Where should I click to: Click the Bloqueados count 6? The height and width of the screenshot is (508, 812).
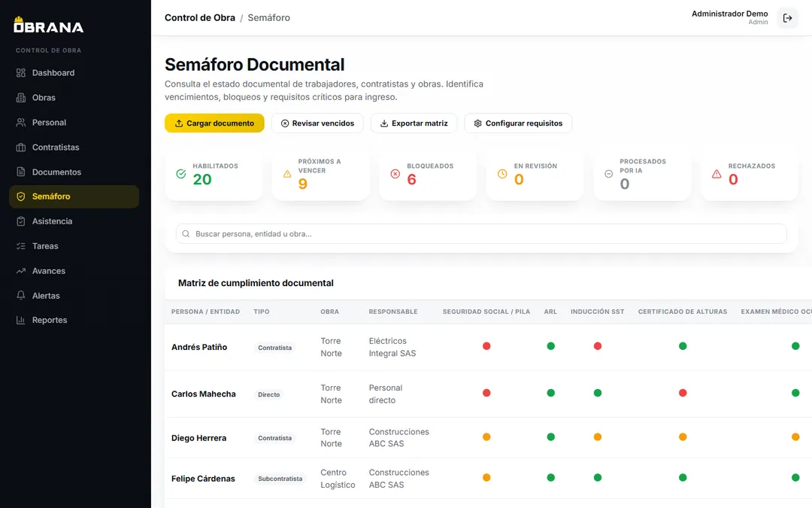[x=412, y=179]
